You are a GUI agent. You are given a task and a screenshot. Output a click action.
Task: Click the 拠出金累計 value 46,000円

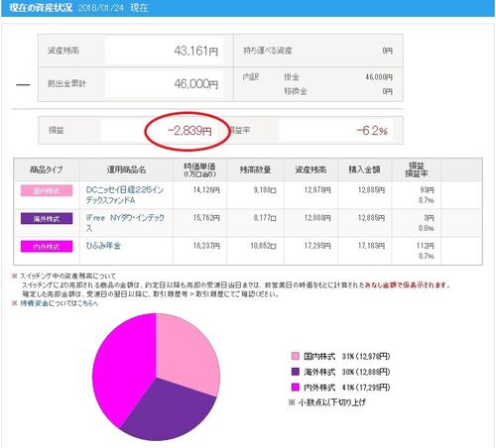(195, 84)
